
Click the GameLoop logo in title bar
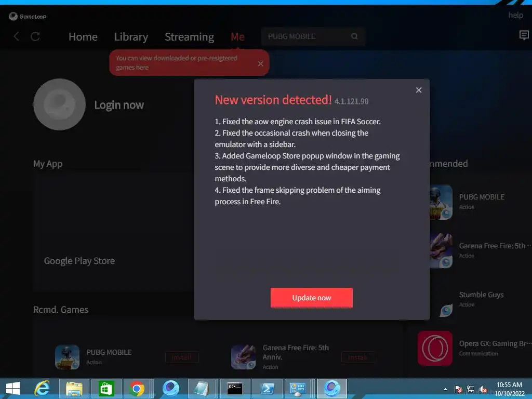click(28, 16)
